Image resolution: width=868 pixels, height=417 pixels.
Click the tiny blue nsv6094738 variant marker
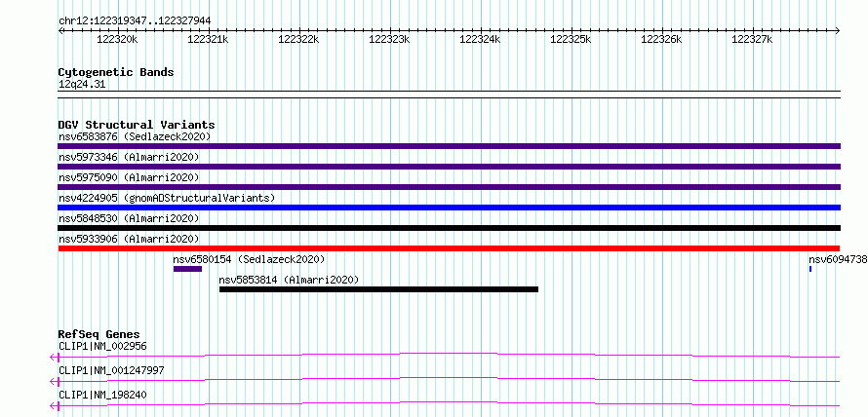[x=810, y=269]
